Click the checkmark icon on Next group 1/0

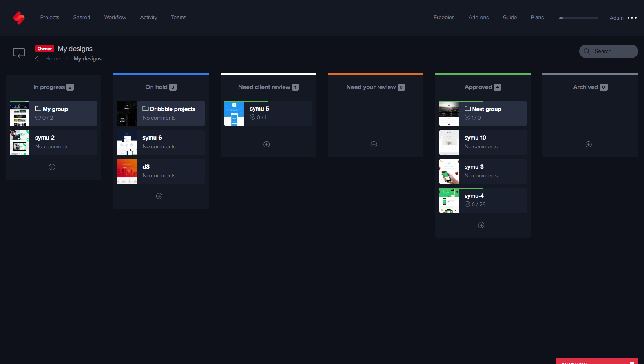point(467,117)
